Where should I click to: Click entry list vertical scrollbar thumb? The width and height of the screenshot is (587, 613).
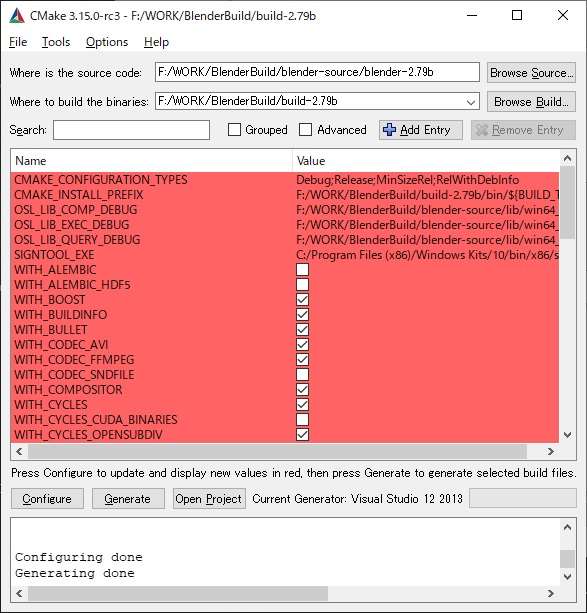pyautogui.click(x=567, y=203)
